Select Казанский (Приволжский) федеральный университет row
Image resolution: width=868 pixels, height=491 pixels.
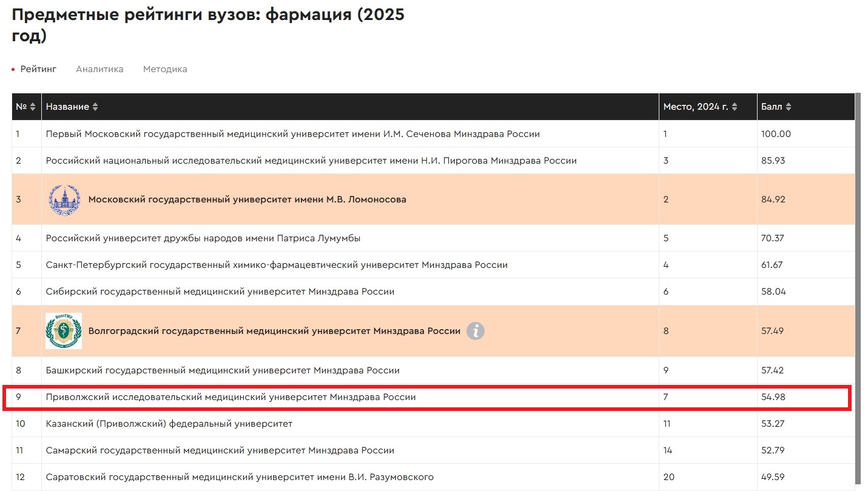pos(433,424)
